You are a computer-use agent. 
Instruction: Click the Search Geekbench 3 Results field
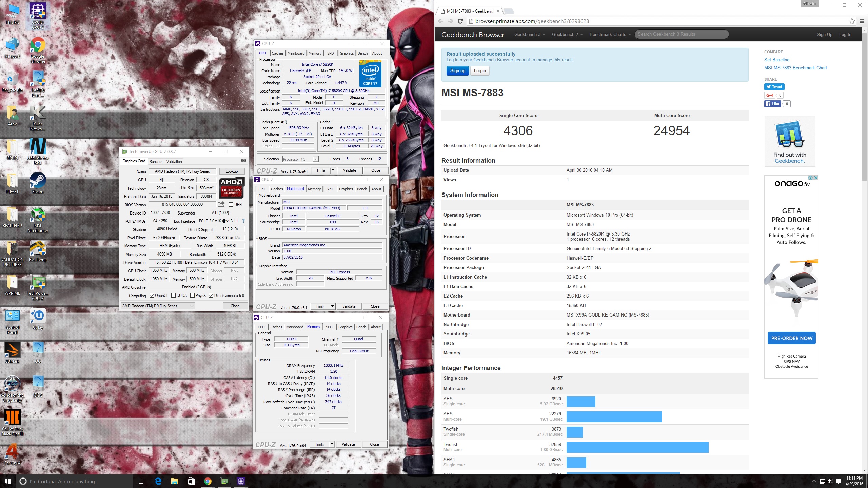pos(682,34)
